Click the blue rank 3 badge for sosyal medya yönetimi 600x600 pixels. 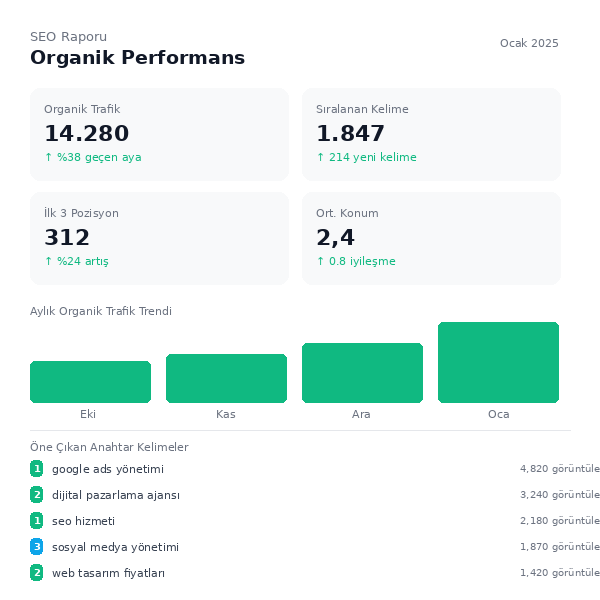36,547
